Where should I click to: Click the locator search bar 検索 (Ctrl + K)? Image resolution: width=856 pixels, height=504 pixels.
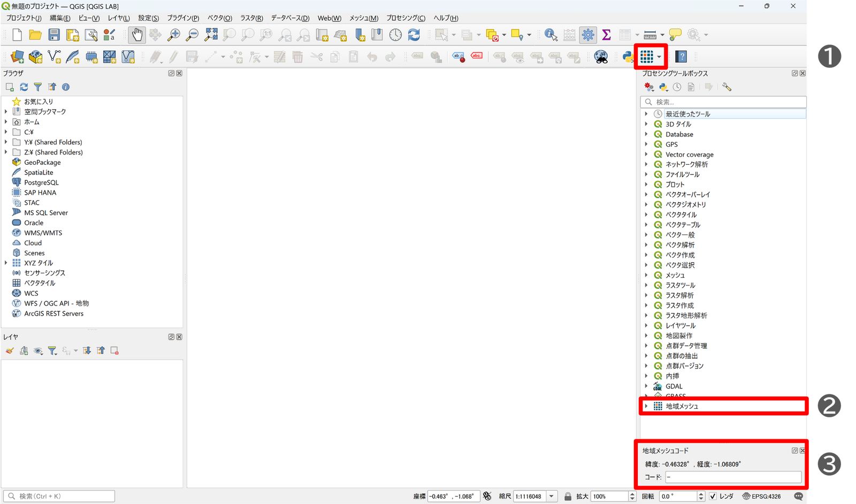coord(59,497)
